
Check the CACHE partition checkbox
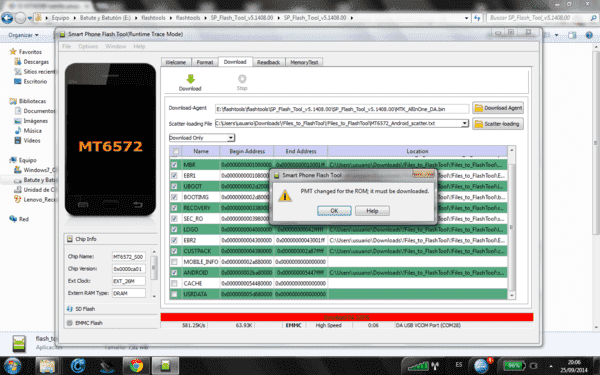click(x=174, y=283)
